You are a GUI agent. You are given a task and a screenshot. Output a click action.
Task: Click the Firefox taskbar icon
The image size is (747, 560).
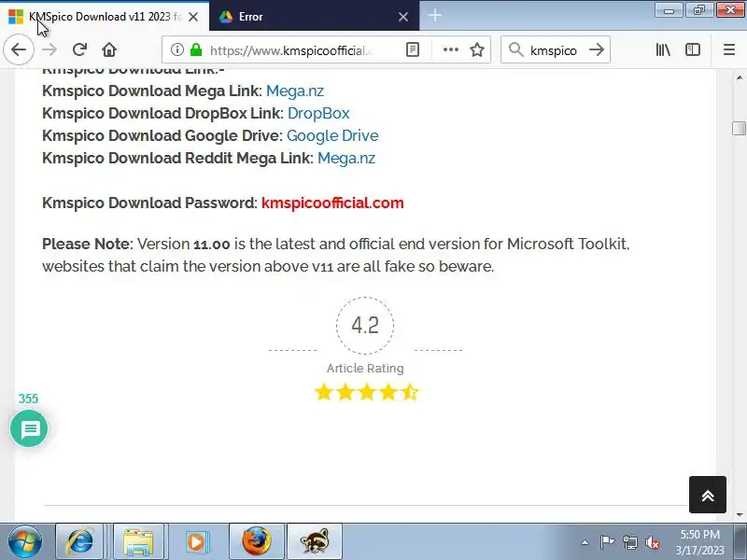pos(257,542)
